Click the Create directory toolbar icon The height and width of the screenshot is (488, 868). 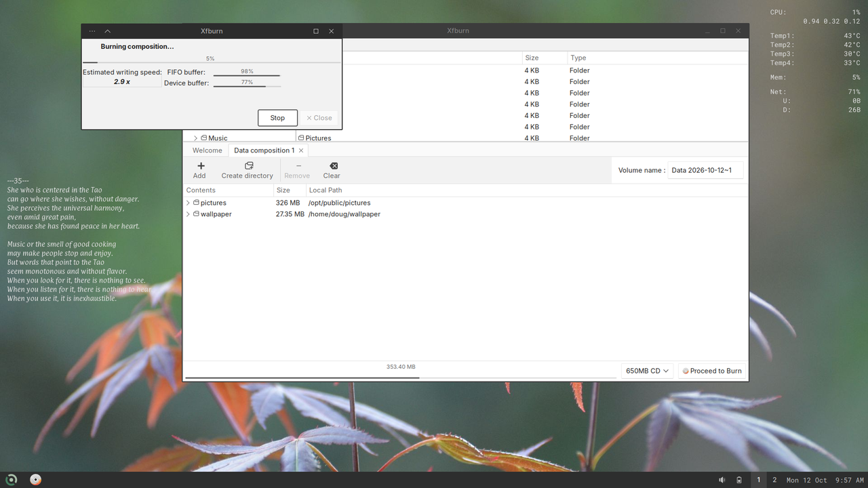tap(249, 166)
